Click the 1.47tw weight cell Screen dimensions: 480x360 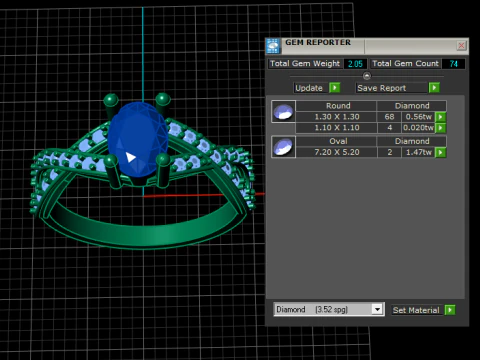click(418, 152)
